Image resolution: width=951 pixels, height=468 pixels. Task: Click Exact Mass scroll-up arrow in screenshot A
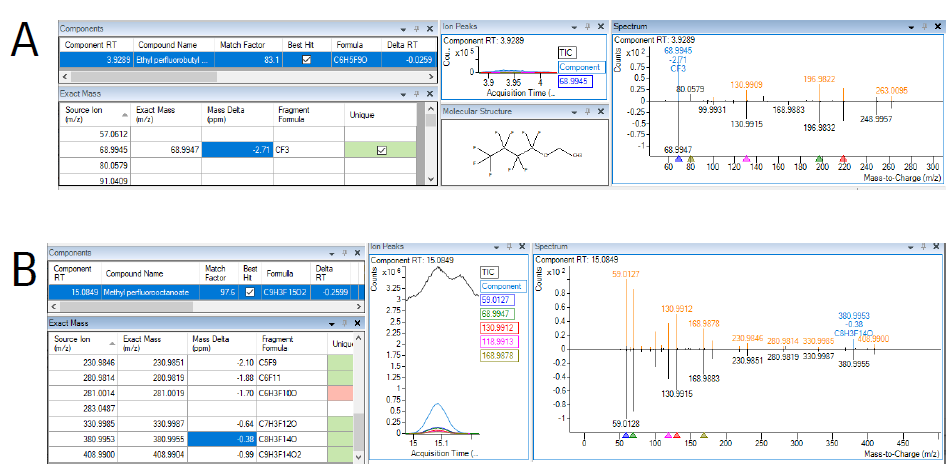431,108
